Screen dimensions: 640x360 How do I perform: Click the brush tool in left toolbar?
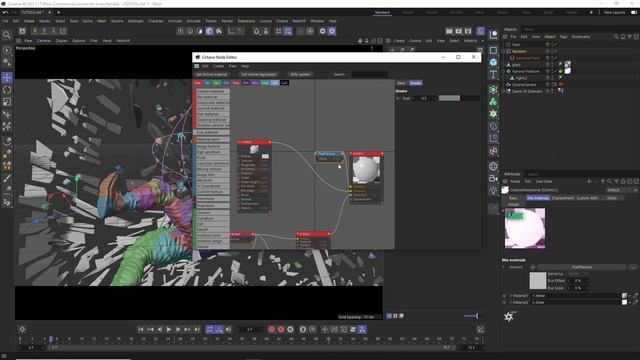pyautogui.click(x=7, y=178)
